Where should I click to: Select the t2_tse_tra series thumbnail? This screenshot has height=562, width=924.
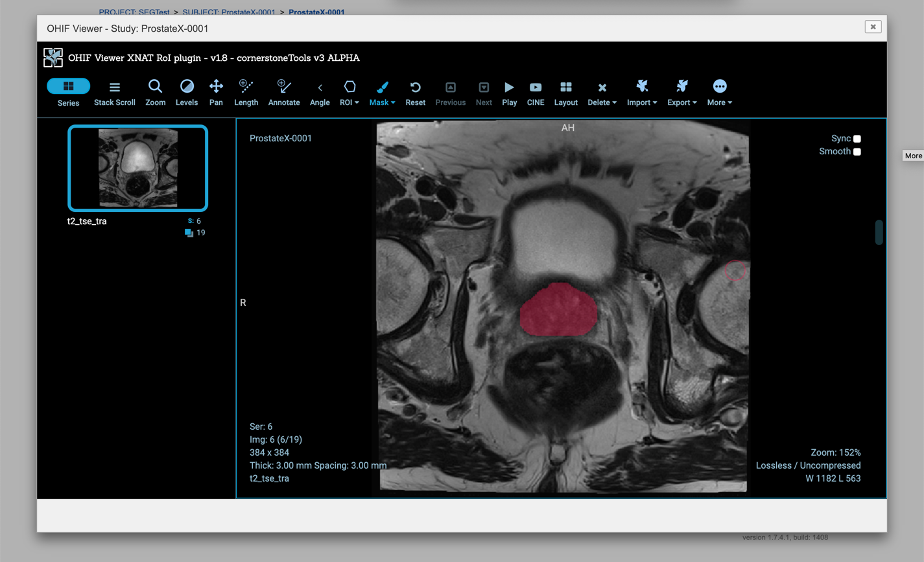coord(137,168)
